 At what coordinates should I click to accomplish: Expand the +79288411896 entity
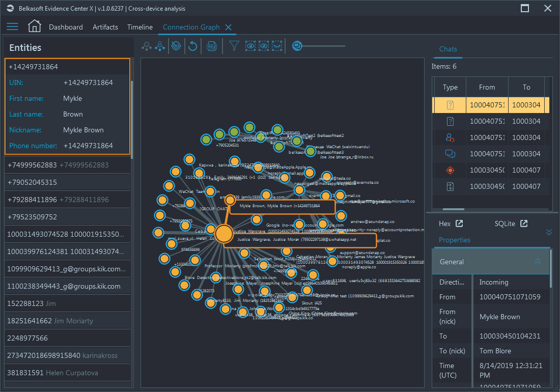coord(67,200)
